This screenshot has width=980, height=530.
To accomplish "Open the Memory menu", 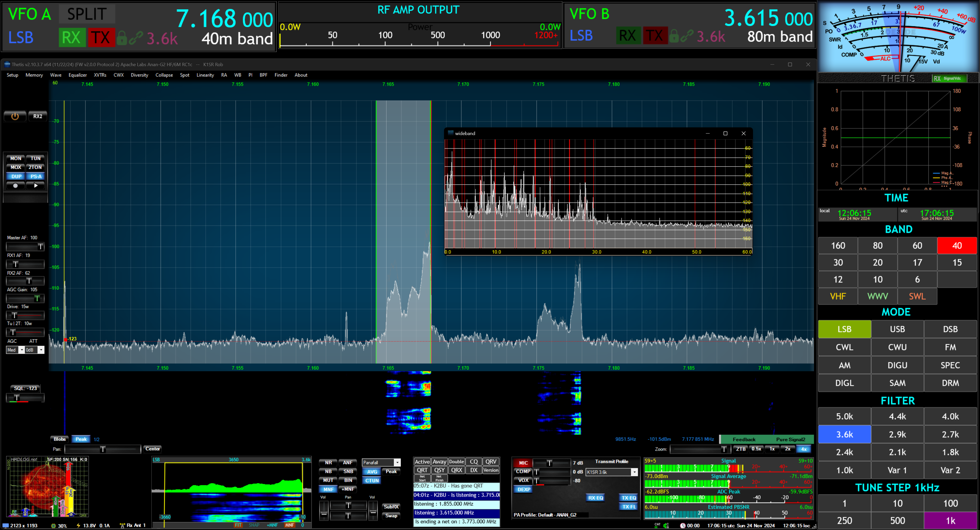I will pyautogui.click(x=34, y=75).
